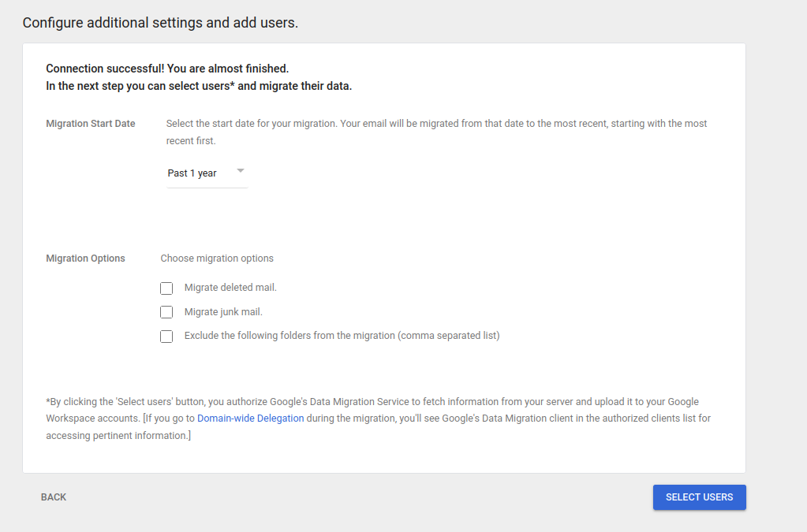Enable the Migrate deleted mail checkbox

pyautogui.click(x=166, y=288)
